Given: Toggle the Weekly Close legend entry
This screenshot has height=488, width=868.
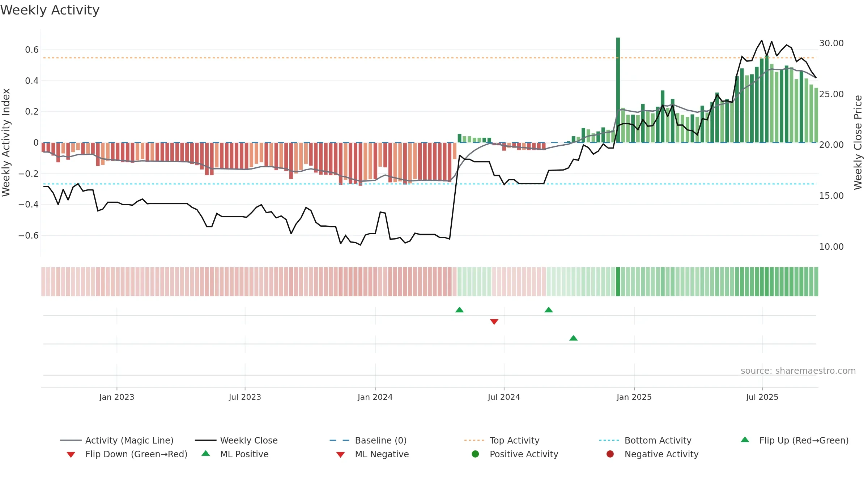Looking at the screenshot, I should pyautogui.click(x=236, y=440).
